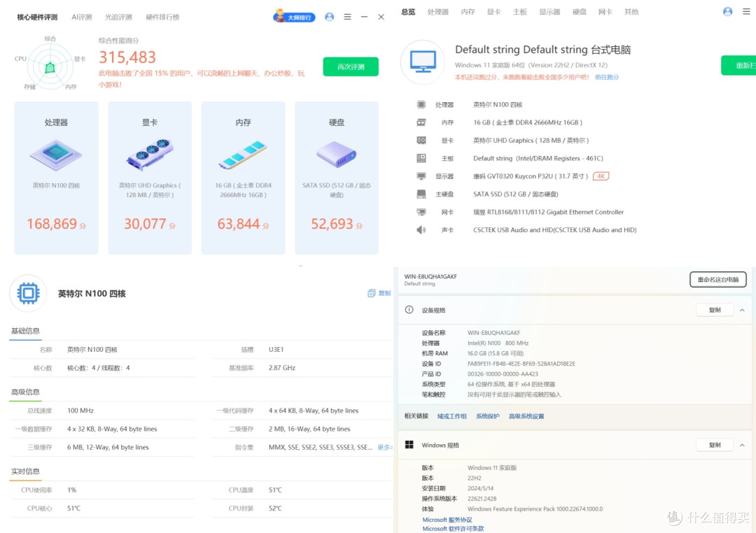Open Microsoft 软件许可条款 link
The width and height of the screenshot is (756, 533).
pyautogui.click(x=453, y=529)
